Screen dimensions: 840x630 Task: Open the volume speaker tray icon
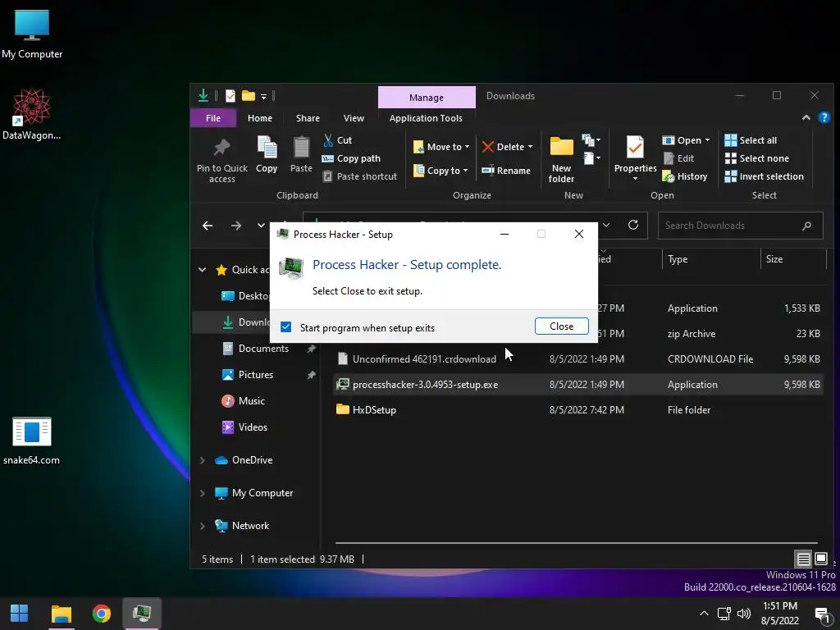point(743,614)
